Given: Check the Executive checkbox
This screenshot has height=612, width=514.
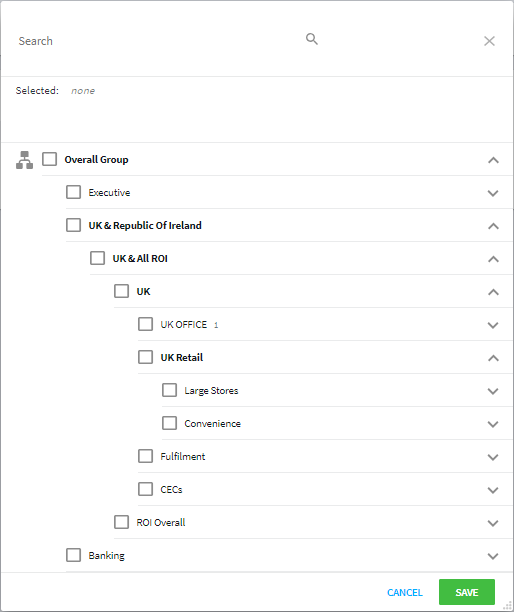Looking at the screenshot, I should pyautogui.click(x=73, y=192).
